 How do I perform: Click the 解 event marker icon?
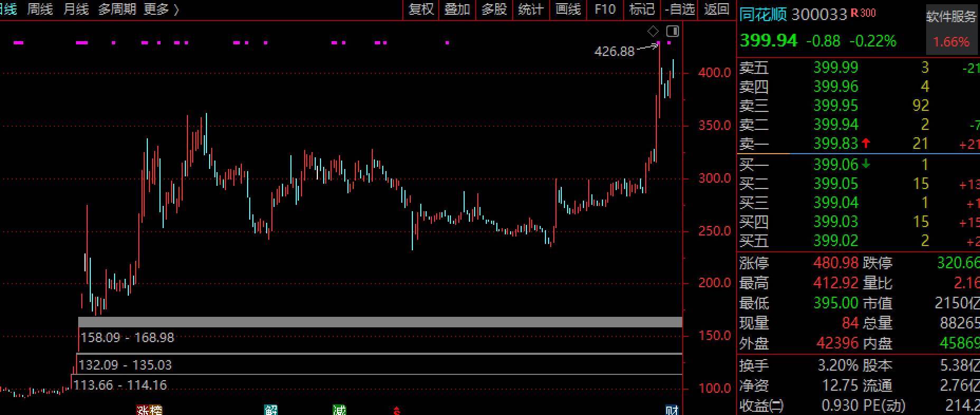[x=271, y=410]
